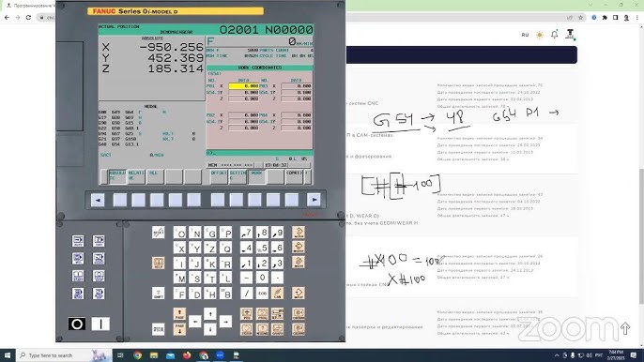The height and width of the screenshot is (362, 644).
Task: Open the RU language selector
Action: coord(525,35)
